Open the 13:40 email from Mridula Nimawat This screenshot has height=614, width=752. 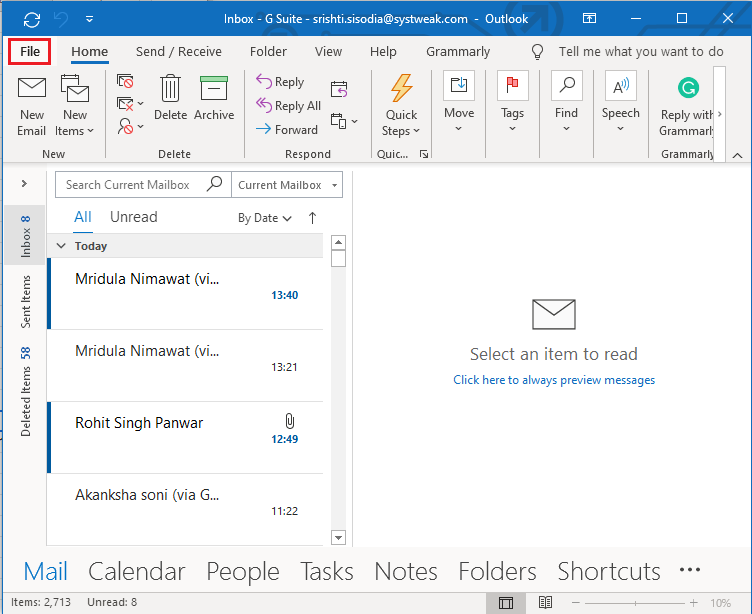(x=185, y=294)
